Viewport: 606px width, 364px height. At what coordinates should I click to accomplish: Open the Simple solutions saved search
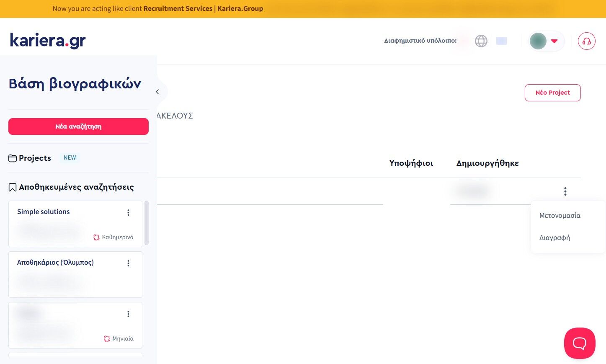click(x=44, y=212)
